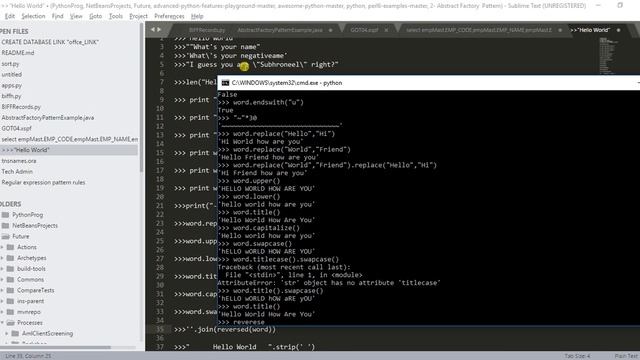Click tab scroll right arrow
Image resolution: width=640 pixels, height=360 pixels.
[159, 30]
